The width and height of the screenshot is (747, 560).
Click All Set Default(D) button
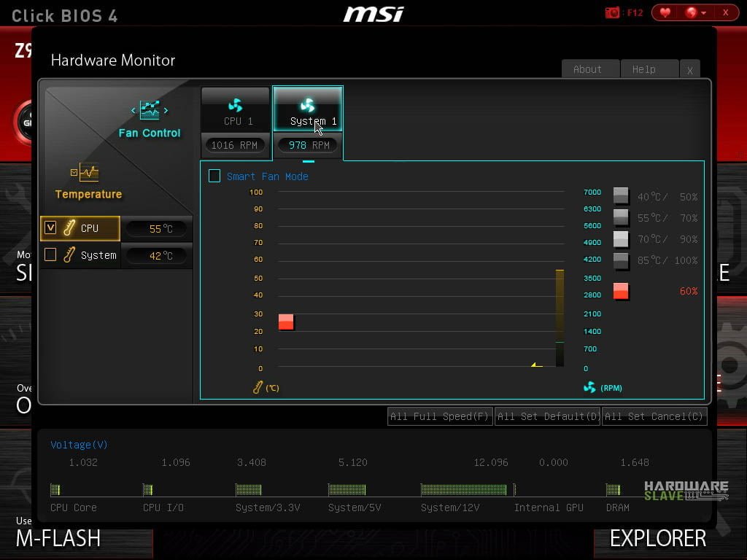(547, 416)
